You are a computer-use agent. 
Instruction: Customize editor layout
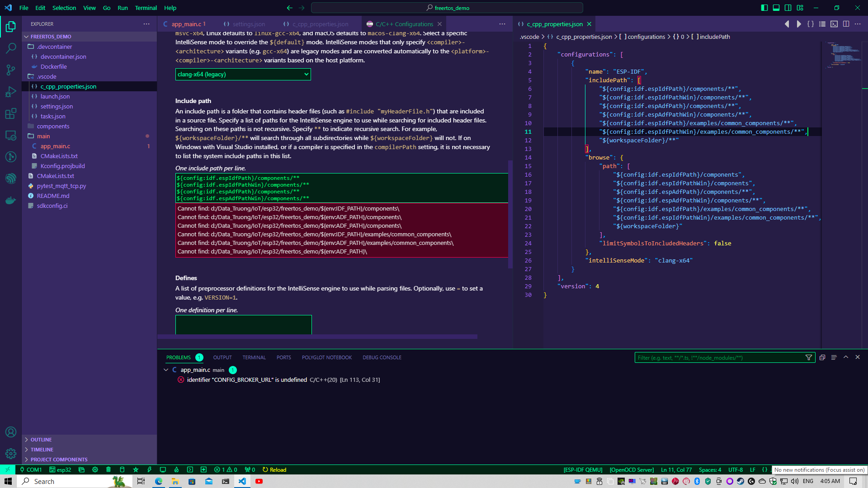[x=800, y=8]
